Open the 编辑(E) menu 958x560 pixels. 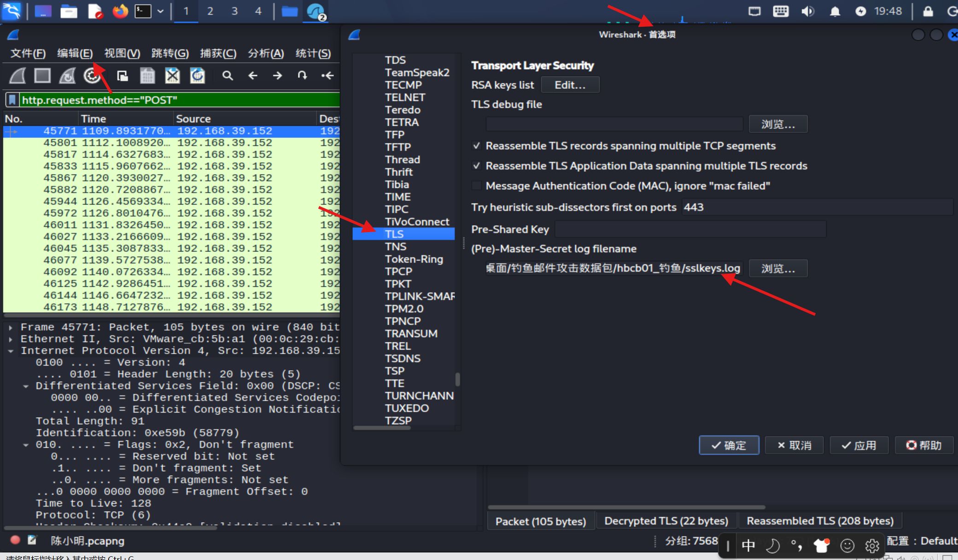point(75,53)
